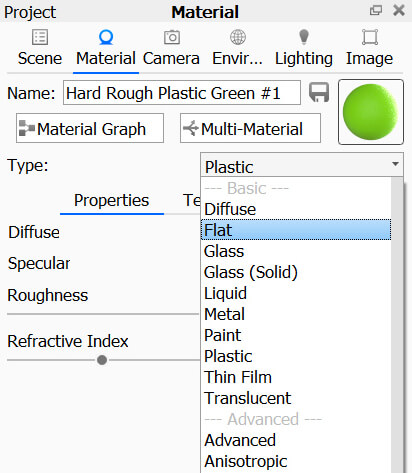Select Translucent material type

[x=248, y=398]
